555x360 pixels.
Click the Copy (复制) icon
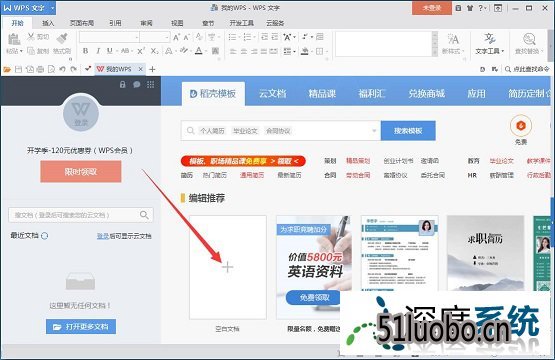click(x=31, y=51)
